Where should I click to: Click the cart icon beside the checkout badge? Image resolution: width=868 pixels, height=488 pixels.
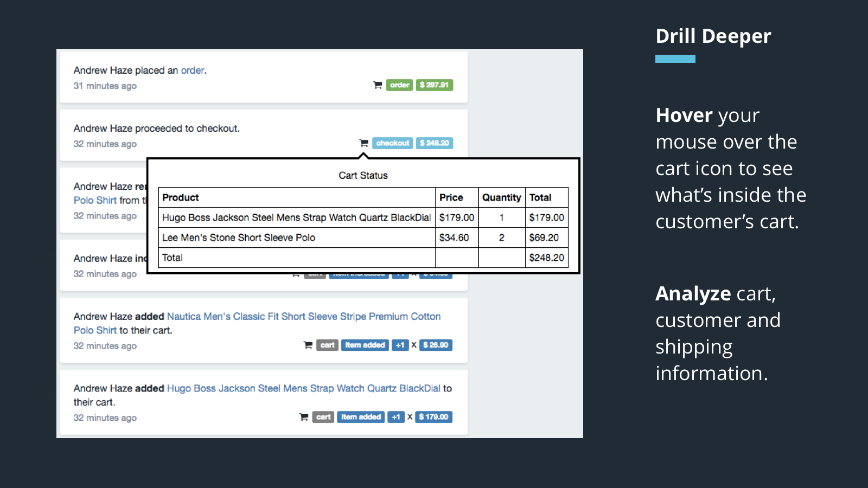pyautogui.click(x=363, y=143)
